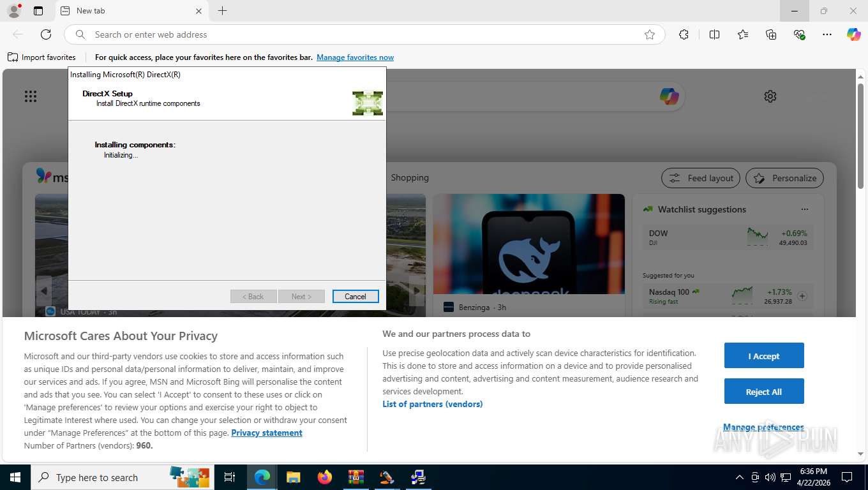The image size is (868, 490).
Task: Launch Firefox from taskbar
Action: tap(325, 477)
